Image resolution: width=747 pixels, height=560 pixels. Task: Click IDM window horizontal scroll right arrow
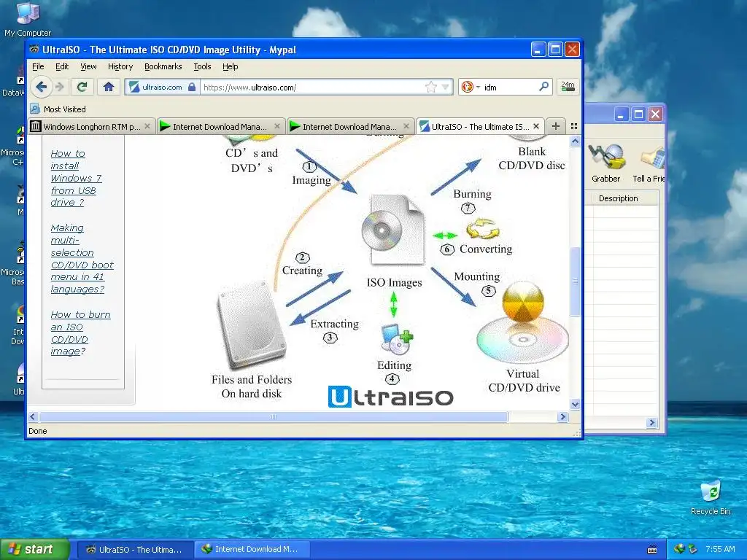point(651,422)
